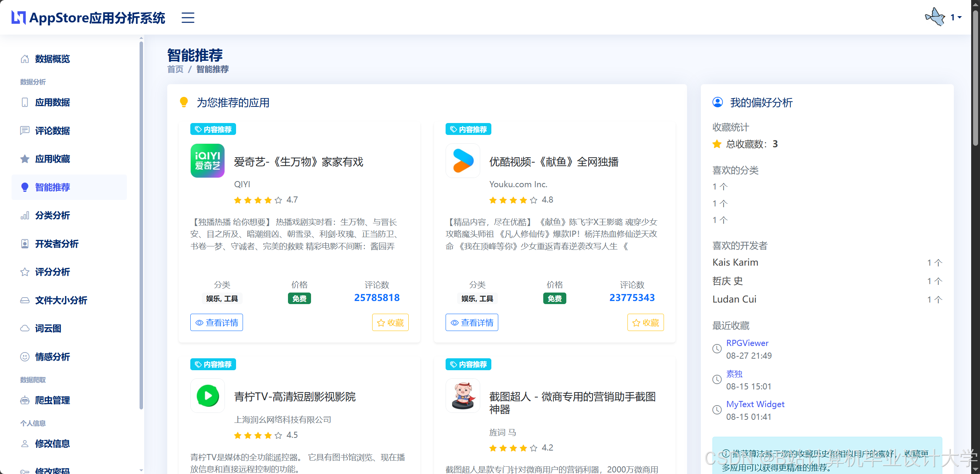View details of 爱奇艺 app
Image resolution: width=980 pixels, height=474 pixels.
216,323
